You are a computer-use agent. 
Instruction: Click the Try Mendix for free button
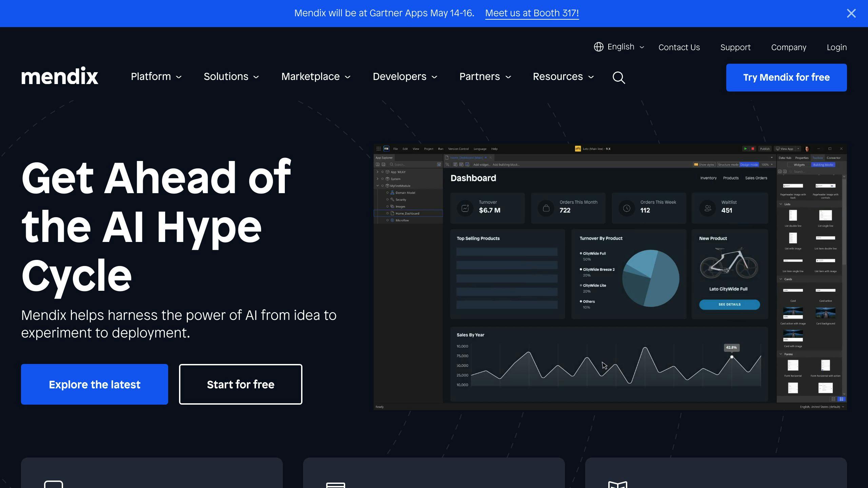click(786, 77)
